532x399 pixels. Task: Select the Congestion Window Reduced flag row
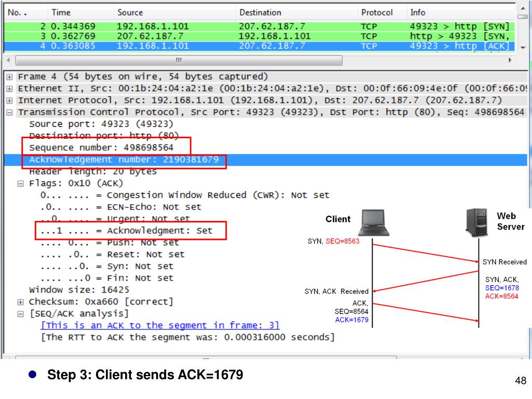pos(185,195)
